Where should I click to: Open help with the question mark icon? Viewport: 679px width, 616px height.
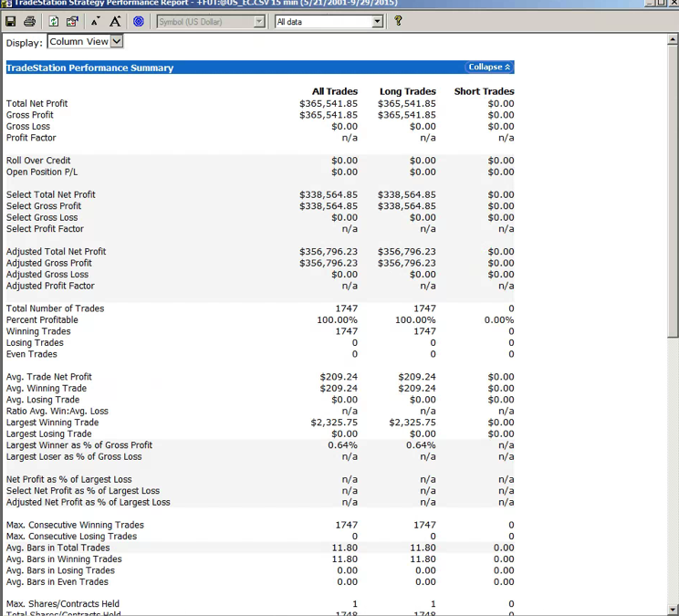coord(398,21)
